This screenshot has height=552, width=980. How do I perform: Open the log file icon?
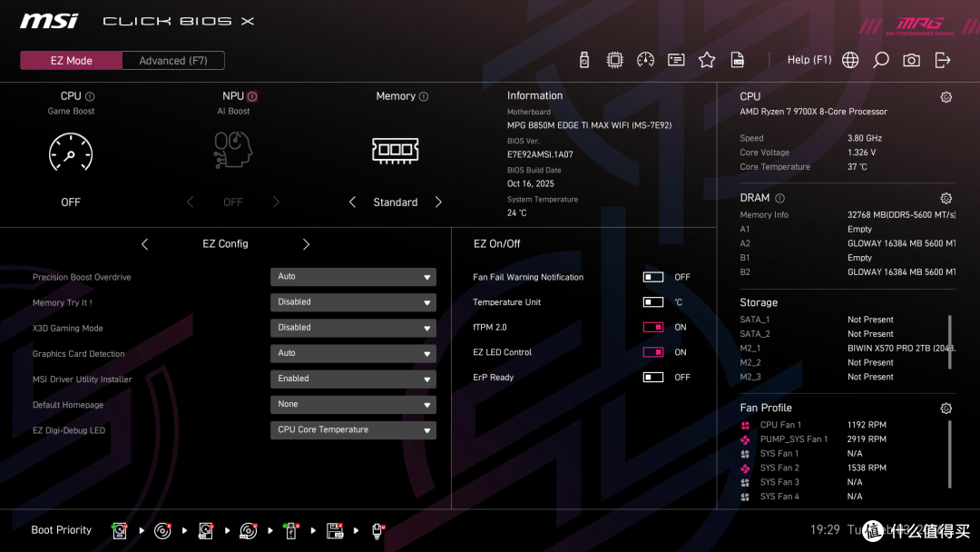pyautogui.click(x=737, y=60)
